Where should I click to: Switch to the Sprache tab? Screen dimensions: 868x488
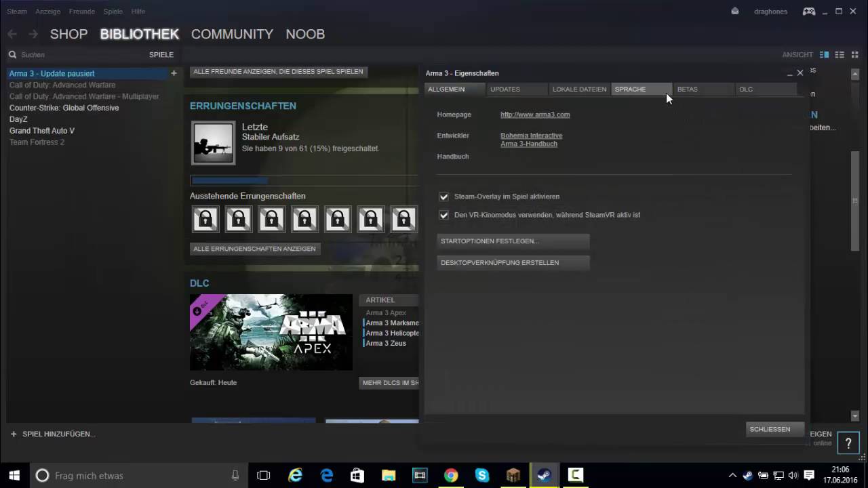coord(642,89)
